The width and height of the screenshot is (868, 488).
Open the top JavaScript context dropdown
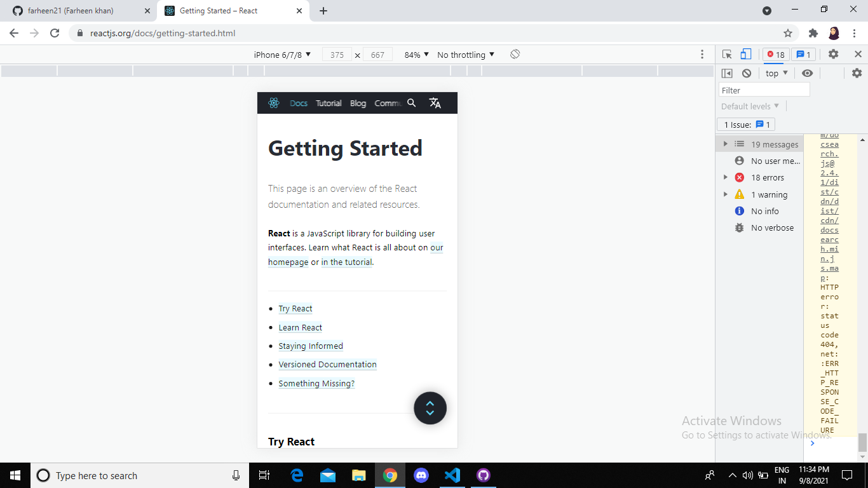tap(776, 73)
